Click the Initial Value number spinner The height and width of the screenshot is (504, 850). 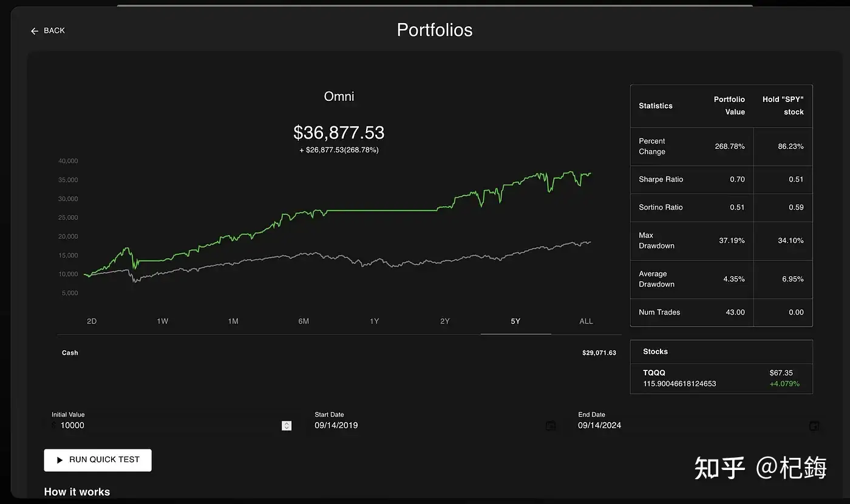(287, 426)
